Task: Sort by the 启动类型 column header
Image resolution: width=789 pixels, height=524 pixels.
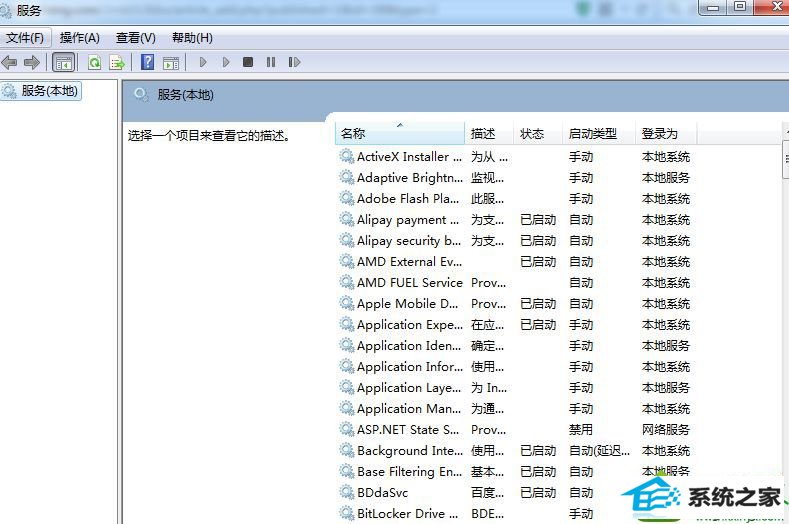Action: [598, 133]
